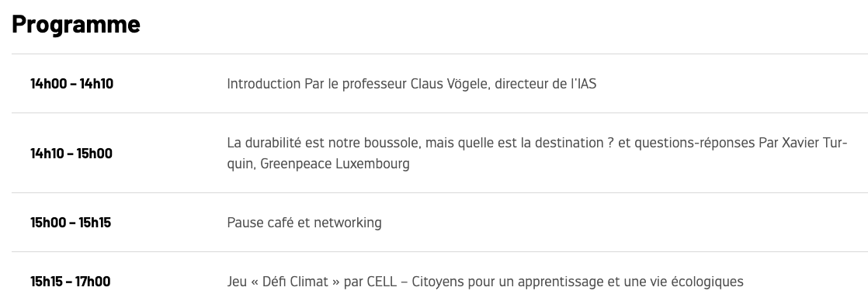Click the CELL organisation name

[x=382, y=282]
